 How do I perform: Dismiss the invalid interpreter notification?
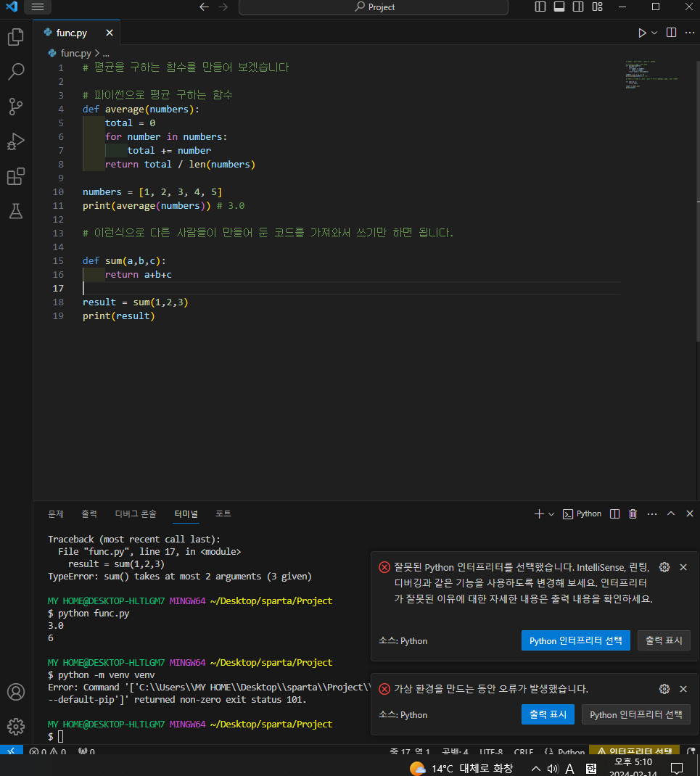(x=683, y=567)
